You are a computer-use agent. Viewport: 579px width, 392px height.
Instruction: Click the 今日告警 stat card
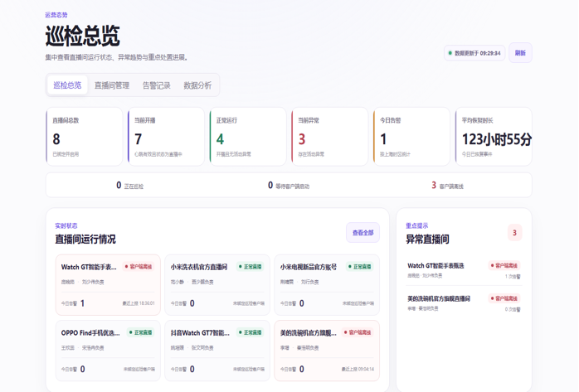[x=411, y=137]
